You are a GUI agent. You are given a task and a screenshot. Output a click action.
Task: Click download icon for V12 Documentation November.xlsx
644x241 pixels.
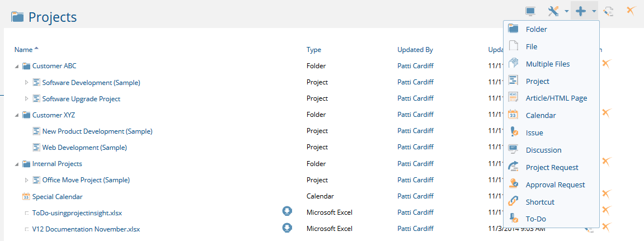pyautogui.click(x=286, y=228)
